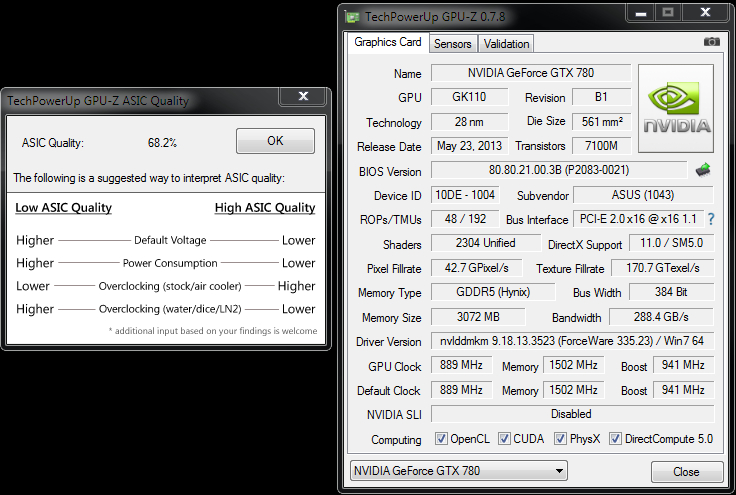
Task: Click the Pixel Fillrate value 42.7 GPixel/s
Action: [x=476, y=268]
